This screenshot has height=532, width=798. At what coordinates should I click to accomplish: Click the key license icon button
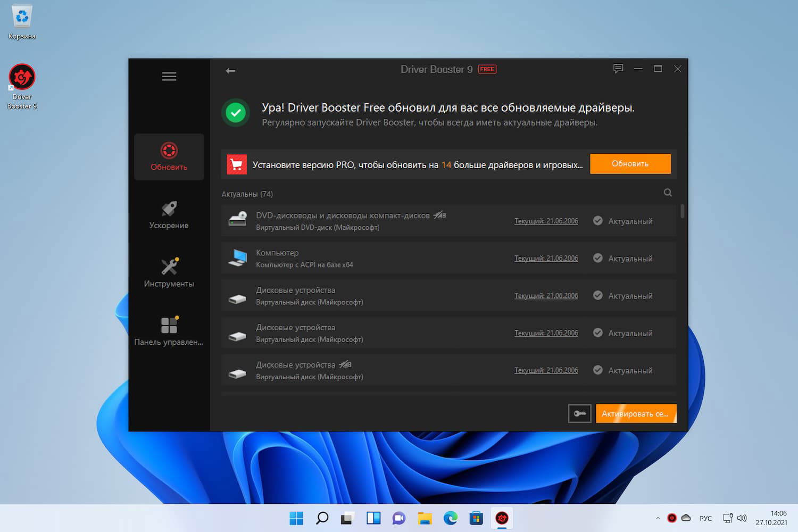click(579, 413)
